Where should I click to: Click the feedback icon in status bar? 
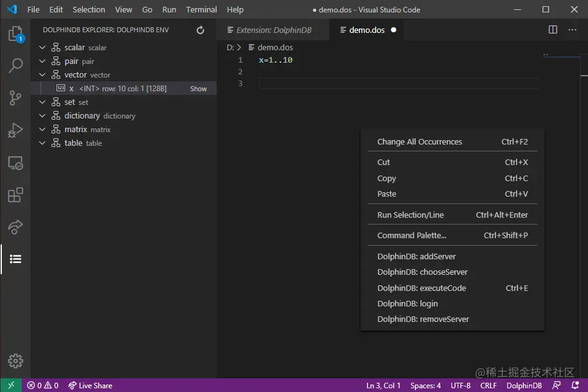point(556,385)
